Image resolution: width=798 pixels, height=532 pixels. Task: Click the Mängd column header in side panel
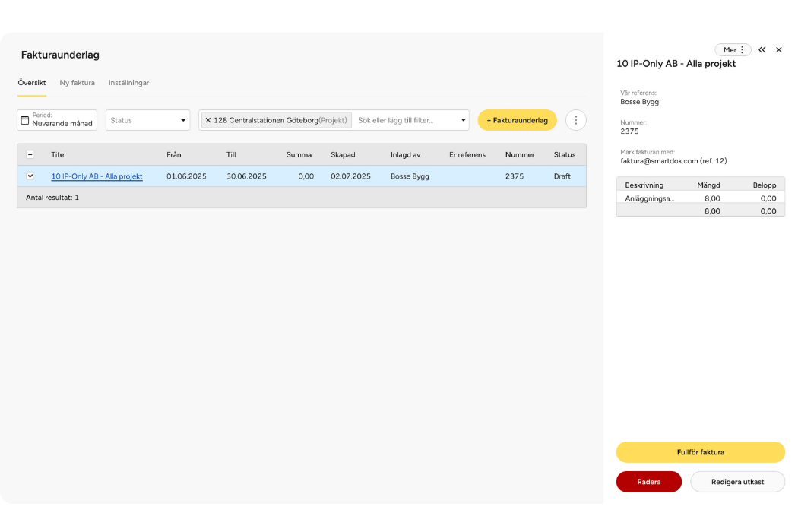click(x=708, y=185)
